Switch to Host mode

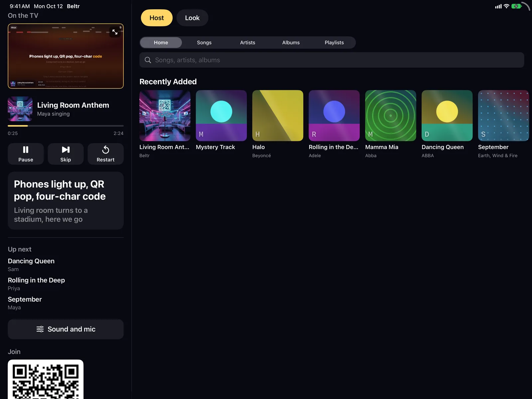(157, 18)
